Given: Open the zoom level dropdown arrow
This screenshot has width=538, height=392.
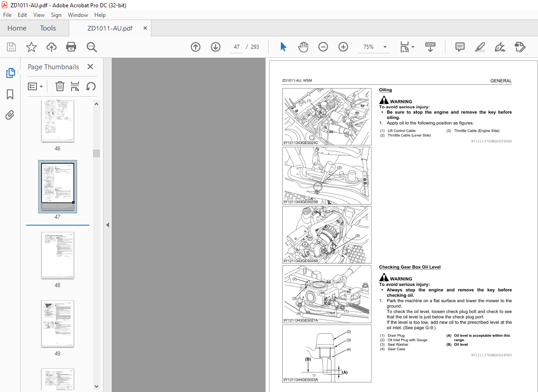Looking at the screenshot, I should (x=385, y=47).
